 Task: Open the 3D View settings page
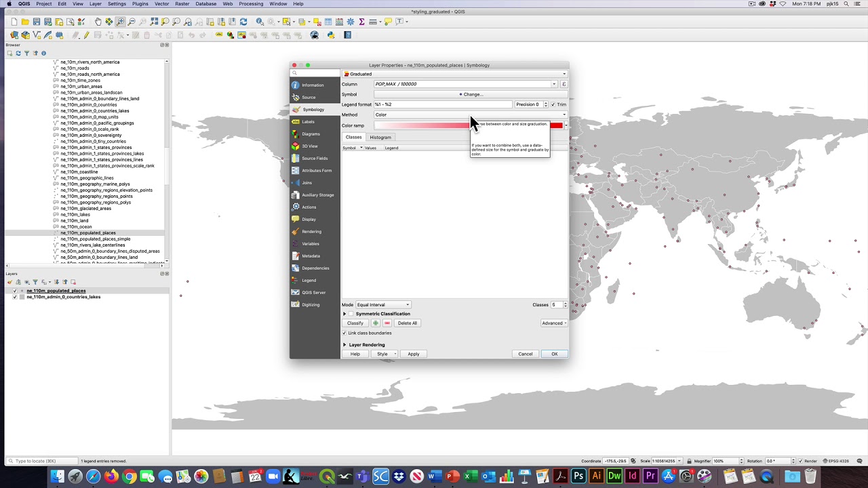tap(315, 146)
